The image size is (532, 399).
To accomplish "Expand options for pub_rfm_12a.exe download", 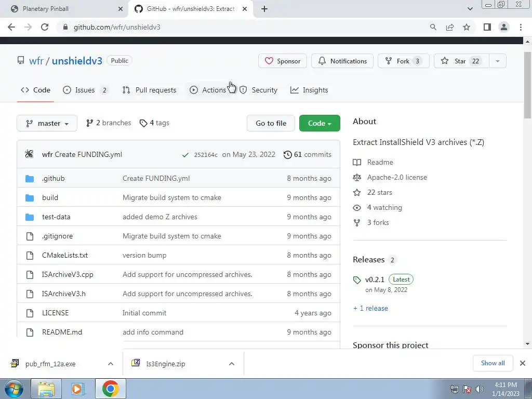I will [111, 364].
